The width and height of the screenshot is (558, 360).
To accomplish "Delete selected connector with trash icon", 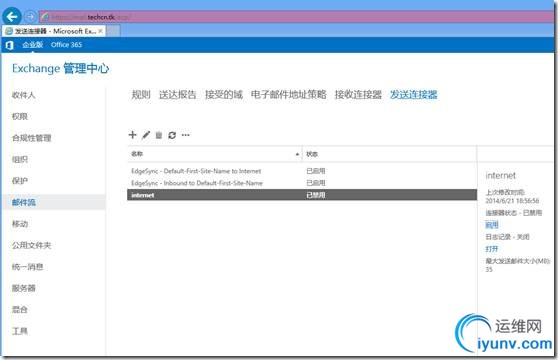I will 159,135.
